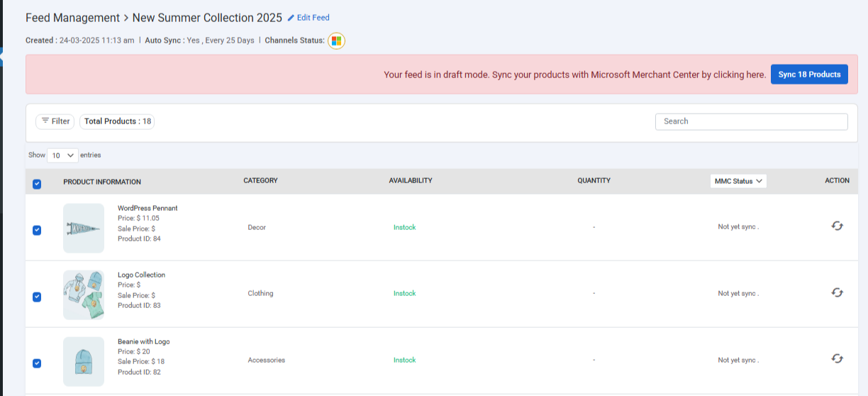Click the pencil icon beside Edit Feed
The height and width of the screenshot is (396, 868).
(x=291, y=18)
